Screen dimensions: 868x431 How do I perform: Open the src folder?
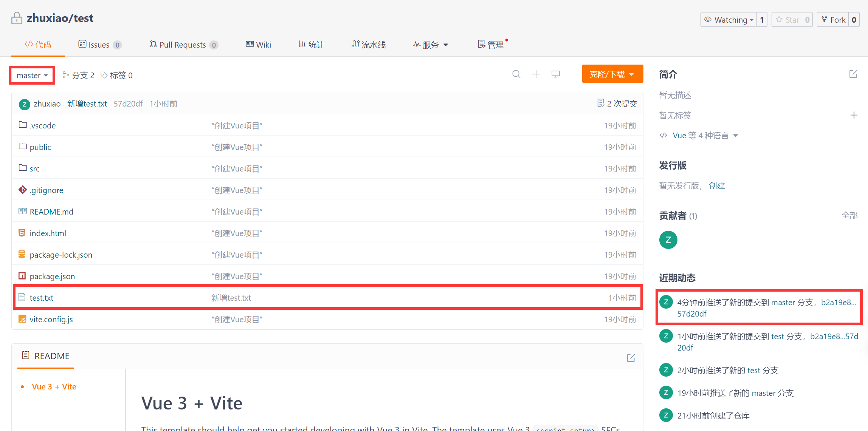tap(34, 168)
